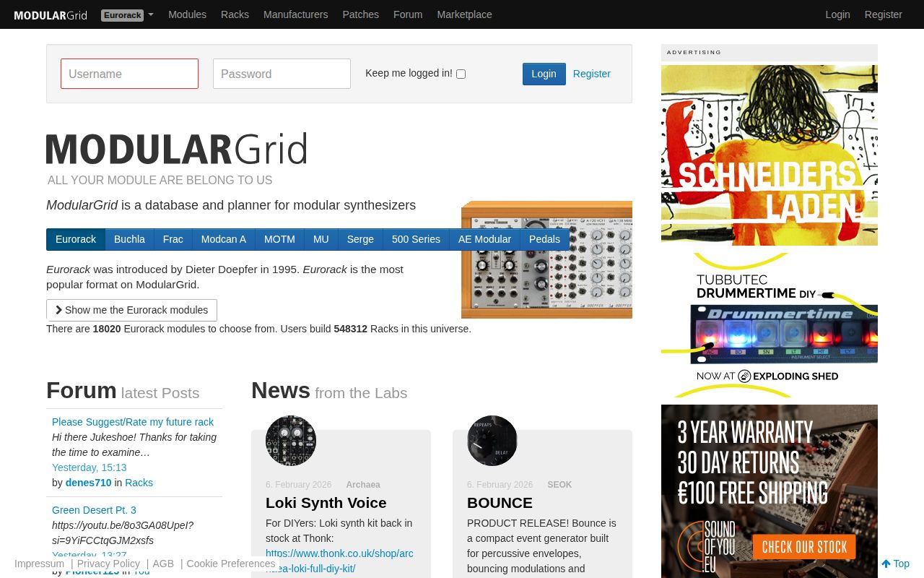The height and width of the screenshot is (578, 924).
Task: Switch to the 500 Series tab
Action: 416,239
